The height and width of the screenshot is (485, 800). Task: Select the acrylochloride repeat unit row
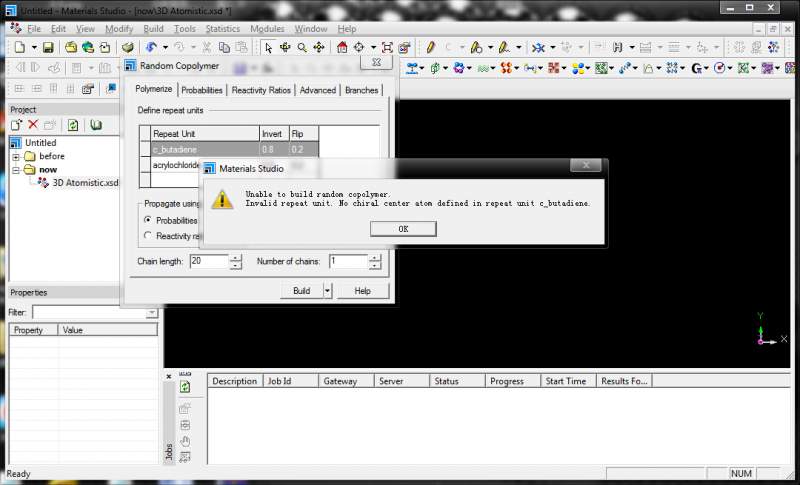[177, 165]
